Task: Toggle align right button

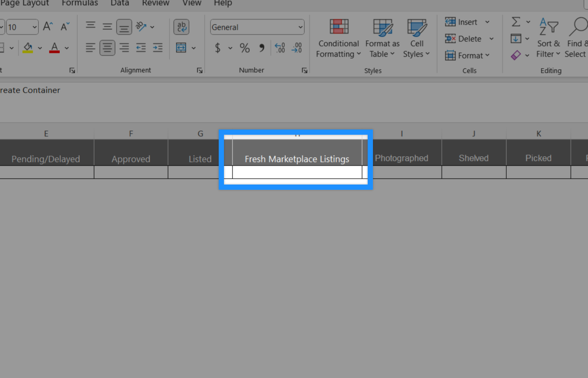Action: point(124,48)
